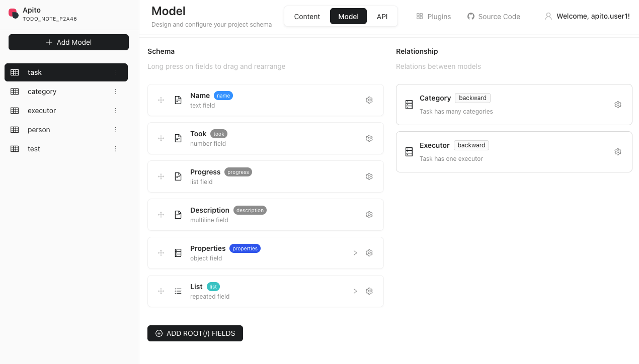The height and width of the screenshot is (364, 639).
Task: Expand the List repeated field
Action: click(x=355, y=291)
